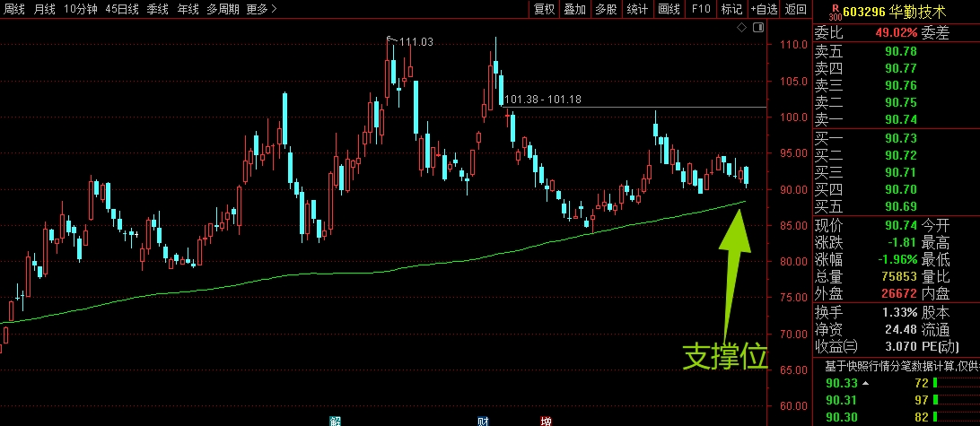The image size is (980, 426).
Task: Click the 卖四 price 90.77
Action: coord(901,68)
